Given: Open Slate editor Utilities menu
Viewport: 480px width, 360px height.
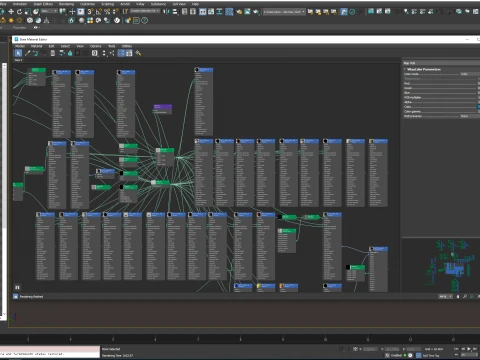Looking at the screenshot, I should (127, 46).
